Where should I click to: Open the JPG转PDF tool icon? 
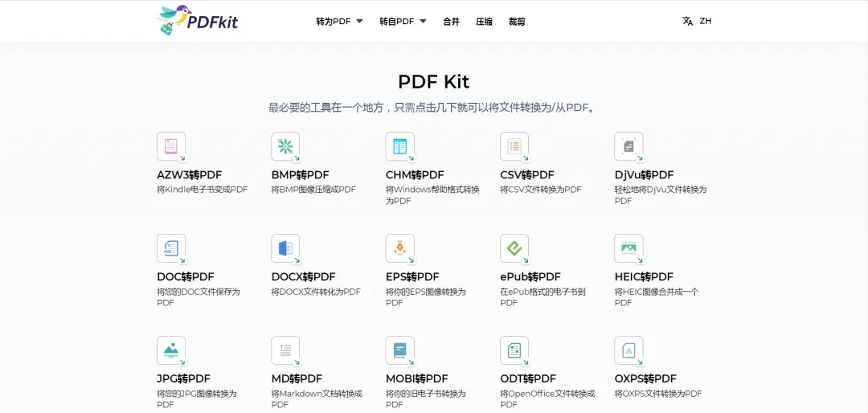tap(171, 350)
